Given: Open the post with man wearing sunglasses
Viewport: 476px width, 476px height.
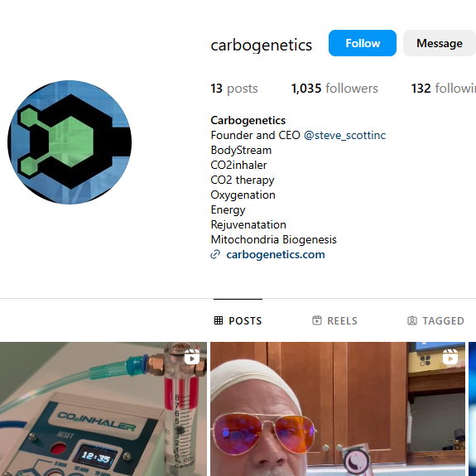Looking at the screenshot, I should [x=338, y=409].
